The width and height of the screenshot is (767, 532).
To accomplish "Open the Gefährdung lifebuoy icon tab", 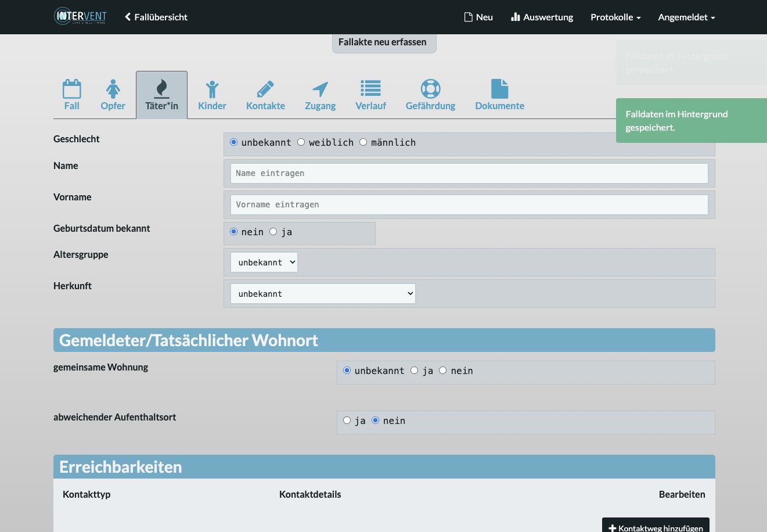I will (430, 89).
